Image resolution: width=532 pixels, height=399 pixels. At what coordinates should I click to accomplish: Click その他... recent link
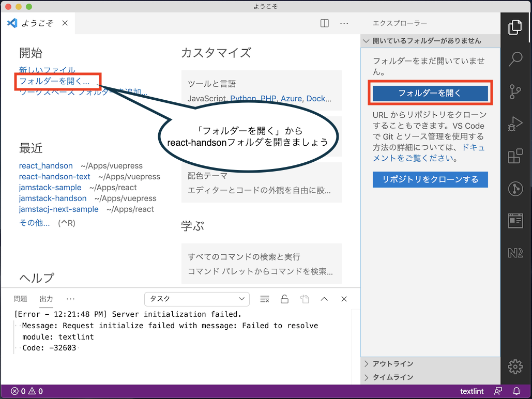click(34, 223)
